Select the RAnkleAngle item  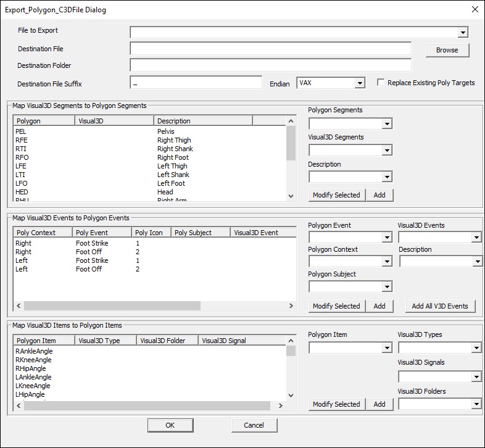pos(34,351)
